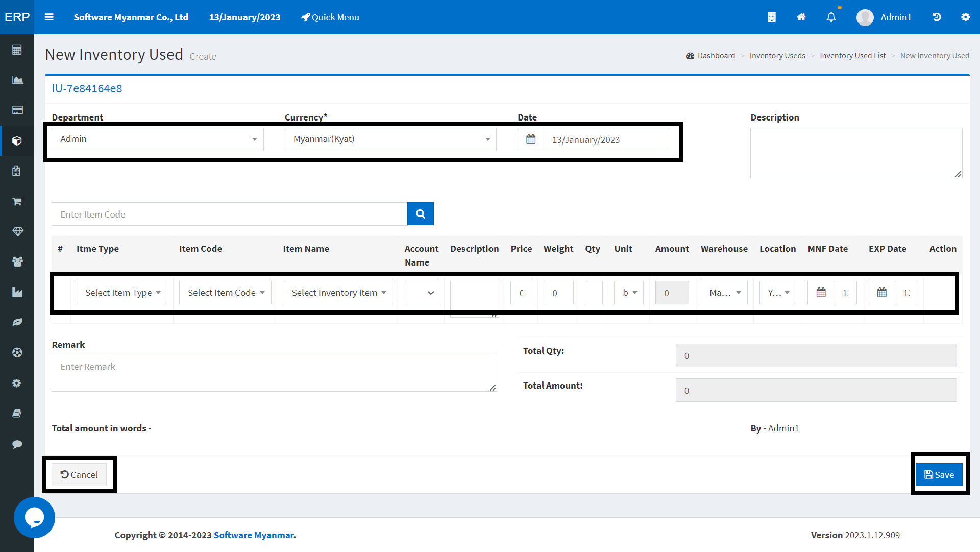Click the MNF Date calendar icon
The width and height of the screenshot is (980, 552).
821,293
